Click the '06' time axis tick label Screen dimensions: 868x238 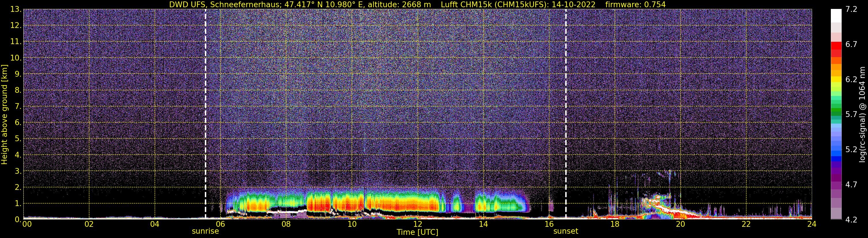tap(220, 224)
